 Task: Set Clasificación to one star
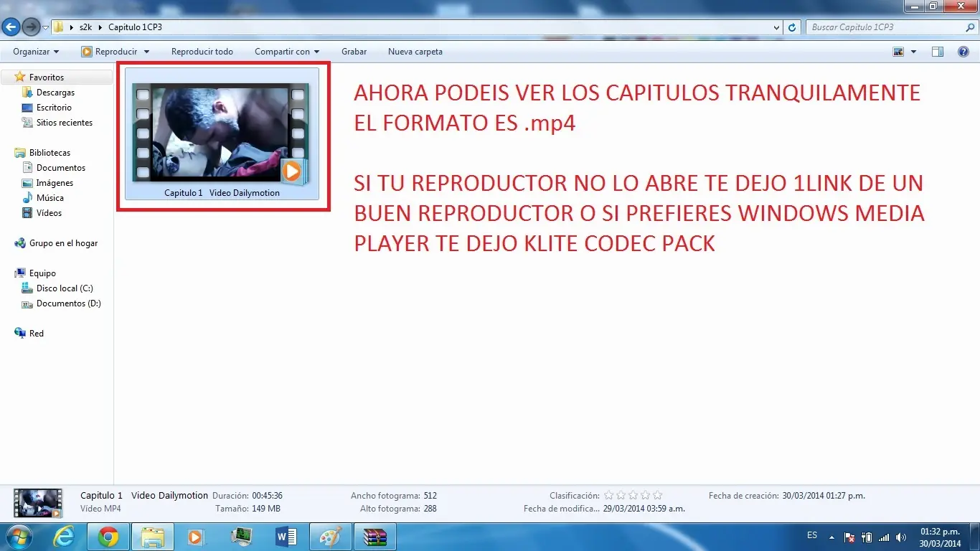click(609, 495)
